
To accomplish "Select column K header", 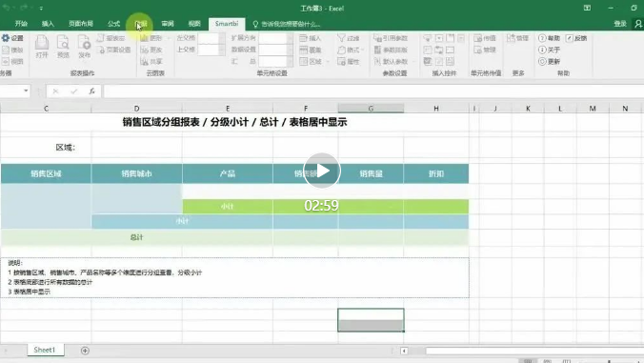I will pos(528,109).
